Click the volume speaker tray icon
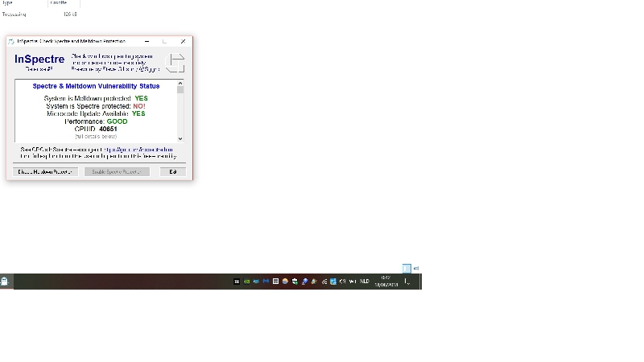The image size is (644, 362). pyautogui.click(x=342, y=282)
